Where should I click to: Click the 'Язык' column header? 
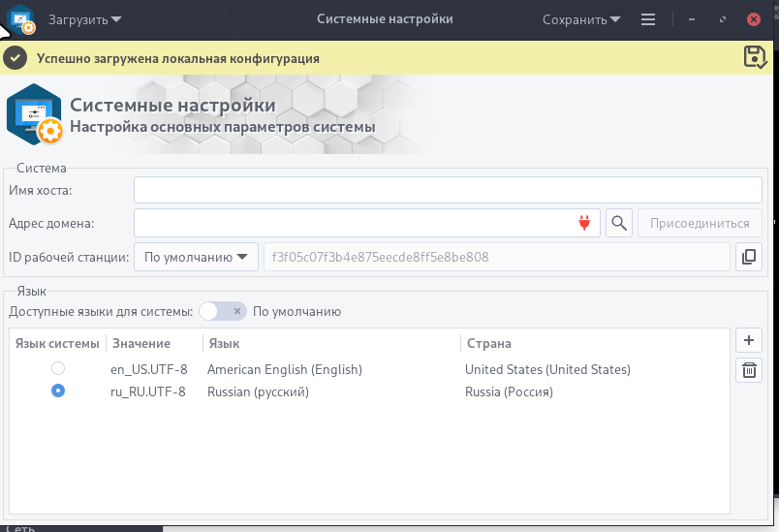[x=224, y=344]
